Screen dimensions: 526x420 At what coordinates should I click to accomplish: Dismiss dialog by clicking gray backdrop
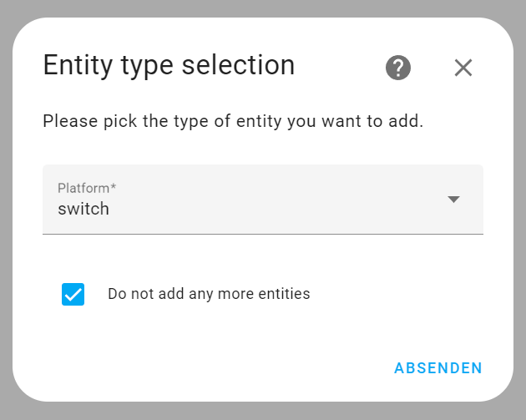coord(263,8)
